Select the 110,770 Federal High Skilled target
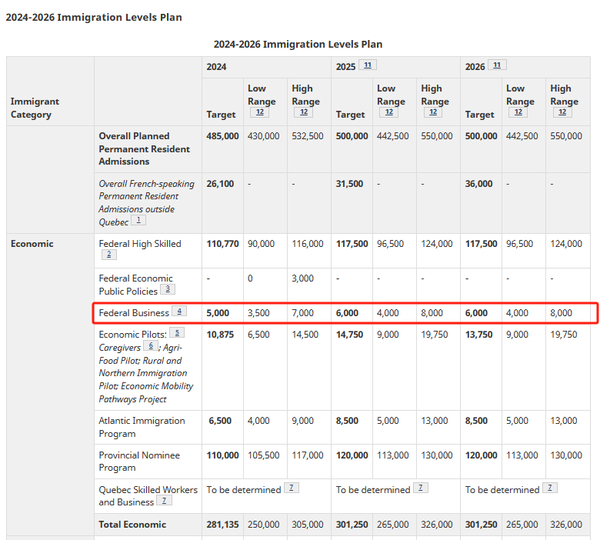The height and width of the screenshot is (540, 600). click(x=222, y=244)
